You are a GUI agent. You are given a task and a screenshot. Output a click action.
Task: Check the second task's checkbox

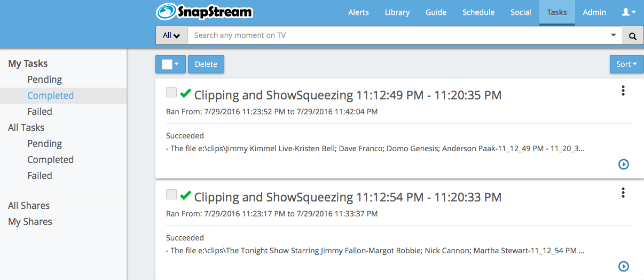pyautogui.click(x=171, y=195)
